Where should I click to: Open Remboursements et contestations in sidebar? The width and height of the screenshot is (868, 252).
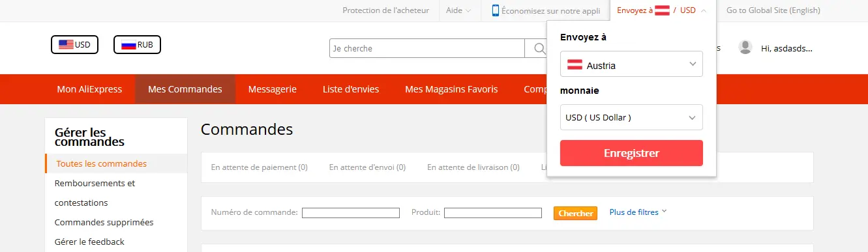pos(95,193)
